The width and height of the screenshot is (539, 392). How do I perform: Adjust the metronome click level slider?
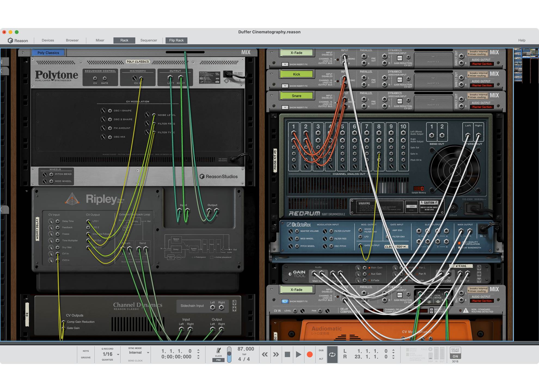click(x=229, y=354)
